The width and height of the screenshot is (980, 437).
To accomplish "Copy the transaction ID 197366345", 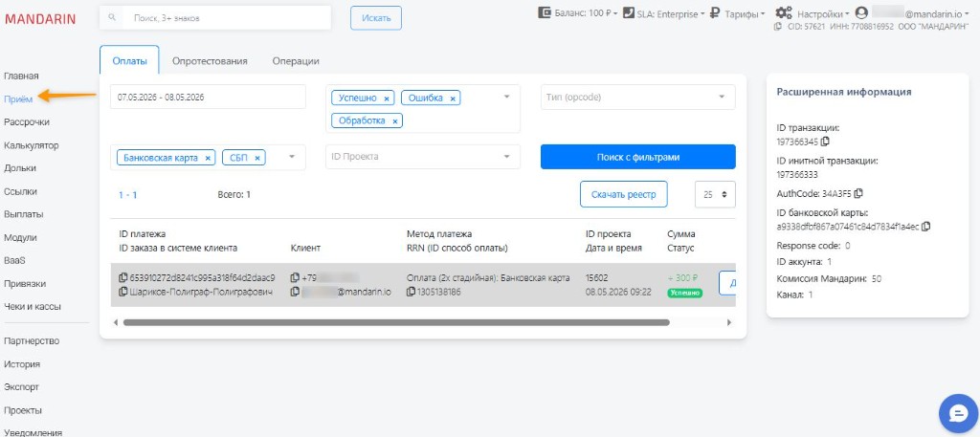I will (x=825, y=142).
